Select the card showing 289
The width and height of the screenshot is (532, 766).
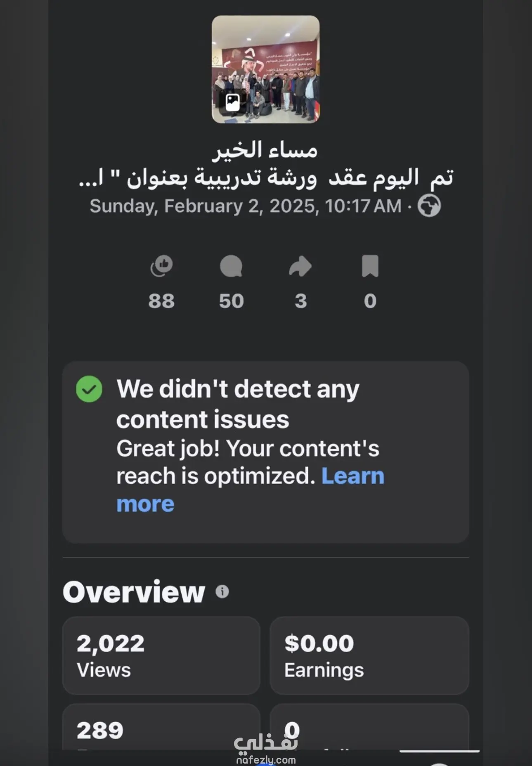tap(161, 728)
